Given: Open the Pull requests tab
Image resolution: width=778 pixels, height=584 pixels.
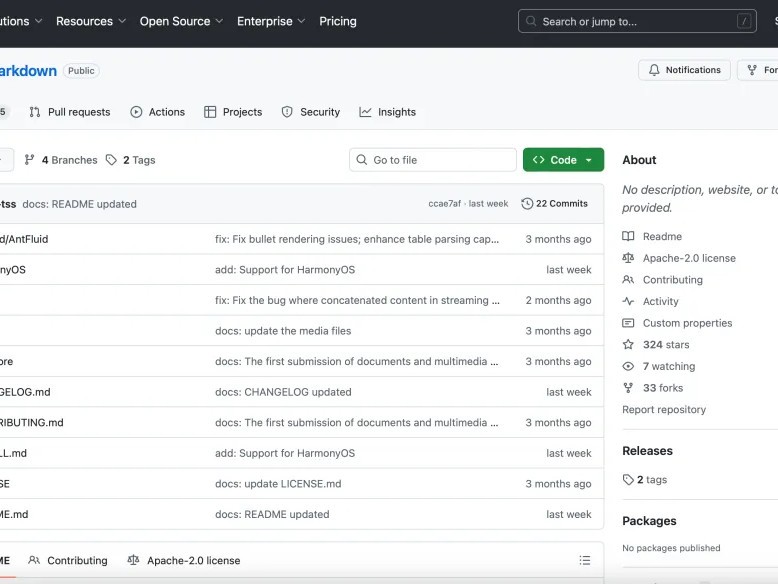Looking at the screenshot, I should pyautogui.click(x=70, y=112).
